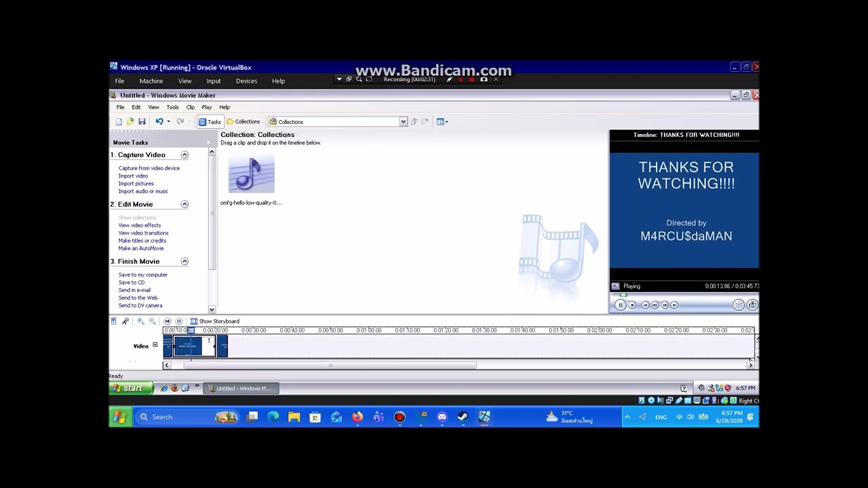868x488 pixels.
Task: Click the Import pictures link
Action: tap(136, 184)
